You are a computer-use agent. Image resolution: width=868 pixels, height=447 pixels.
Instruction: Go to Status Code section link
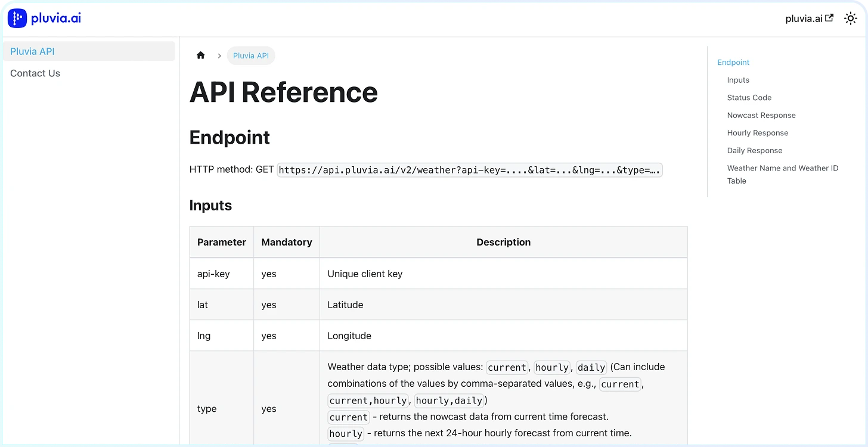749,98
